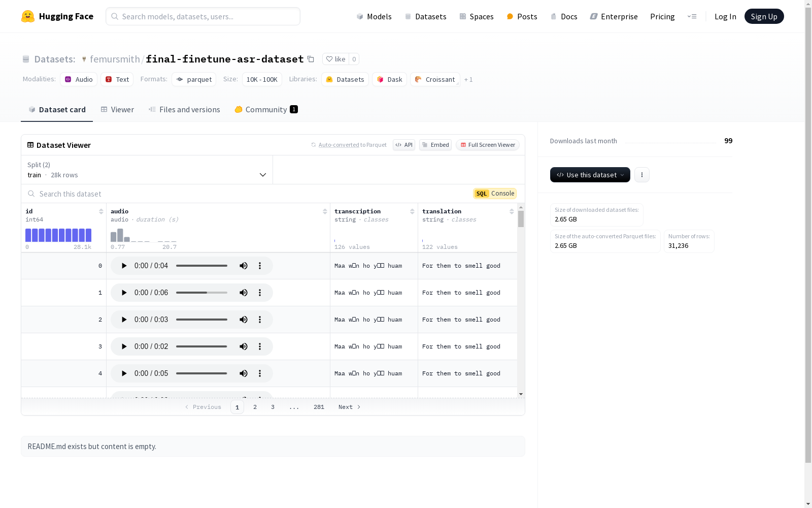
Task: Play audio in row 3
Action: pyautogui.click(x=124, y=346)
